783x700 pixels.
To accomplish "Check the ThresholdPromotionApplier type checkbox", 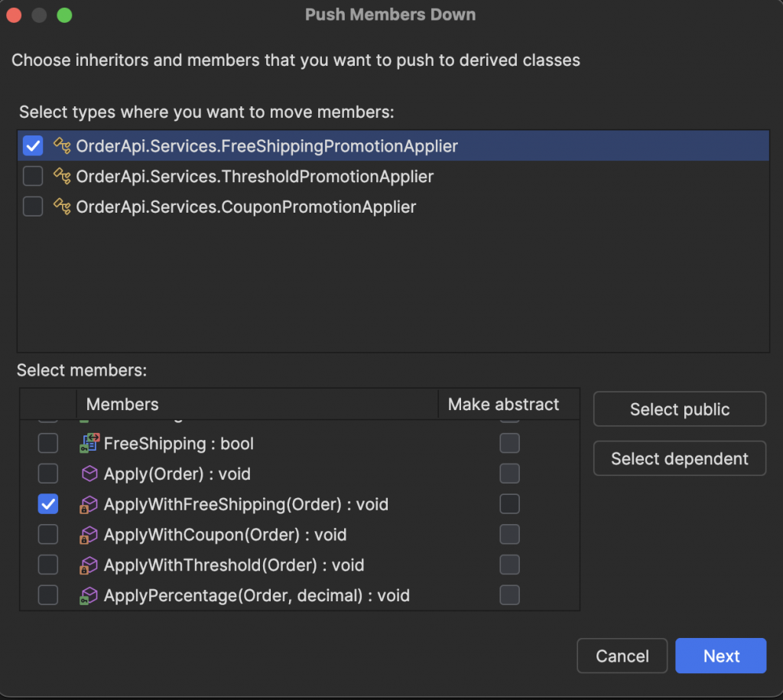I will (x=33, y=177).
